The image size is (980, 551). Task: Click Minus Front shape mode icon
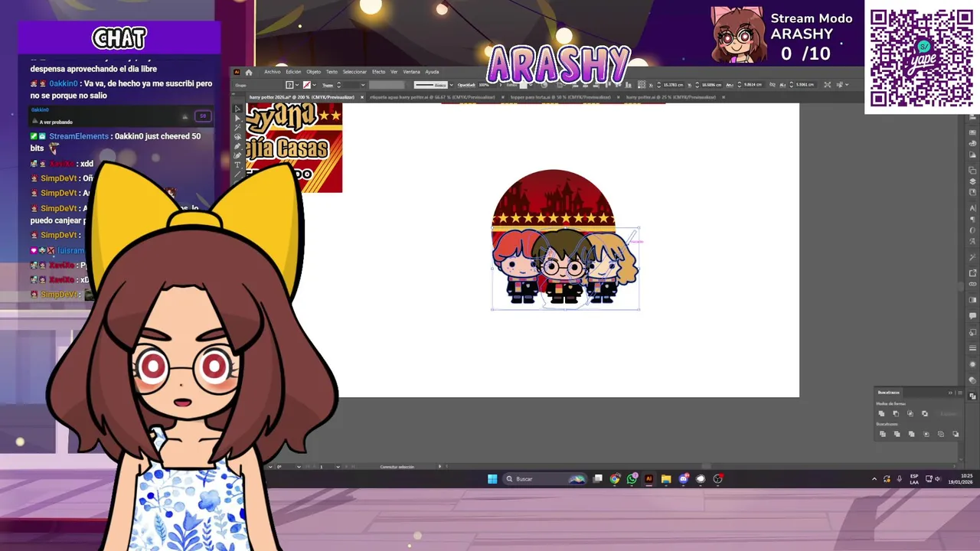[x=896, y=413]
